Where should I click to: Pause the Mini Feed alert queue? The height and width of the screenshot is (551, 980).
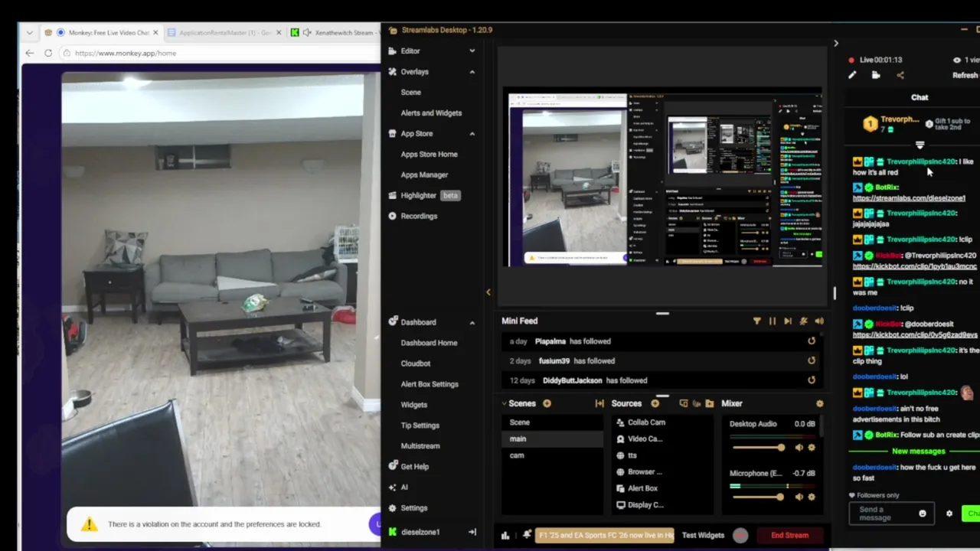pyautogui.click(x=772, y=321)
